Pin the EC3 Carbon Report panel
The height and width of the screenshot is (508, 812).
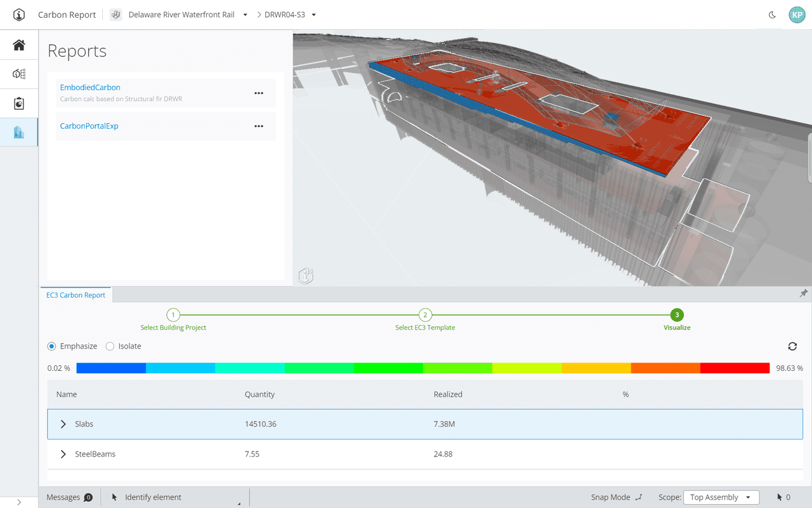coord(803,293)
